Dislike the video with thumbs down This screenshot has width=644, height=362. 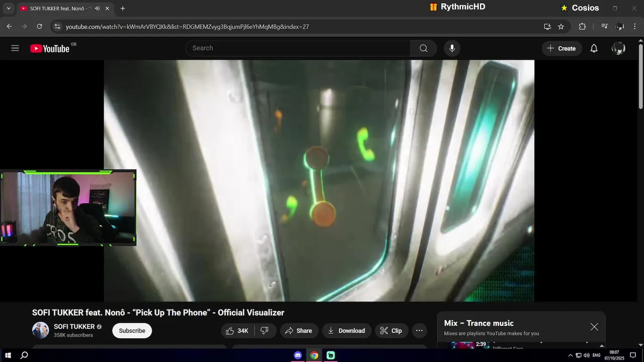265,330
